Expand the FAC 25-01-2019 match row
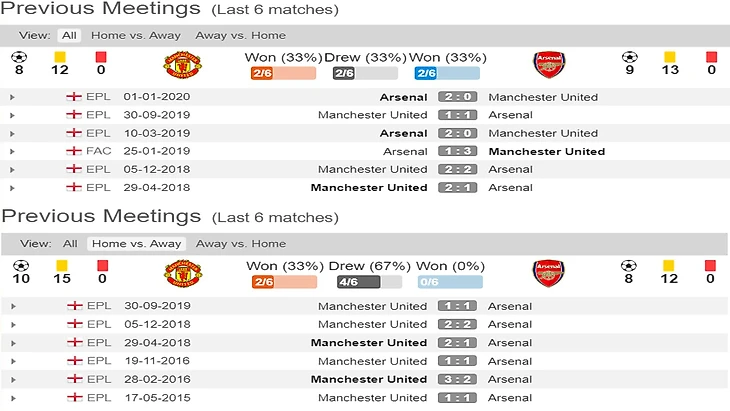This screenshot has width=730, height=411. (12, 151)
